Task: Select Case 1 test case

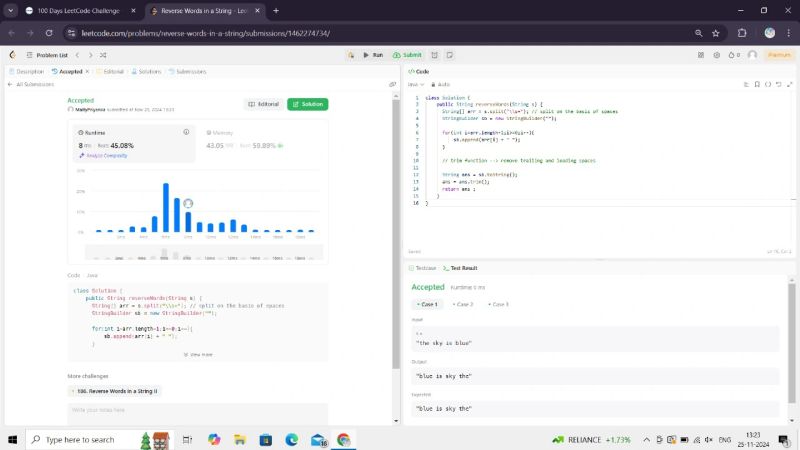Action: point(427,304)
